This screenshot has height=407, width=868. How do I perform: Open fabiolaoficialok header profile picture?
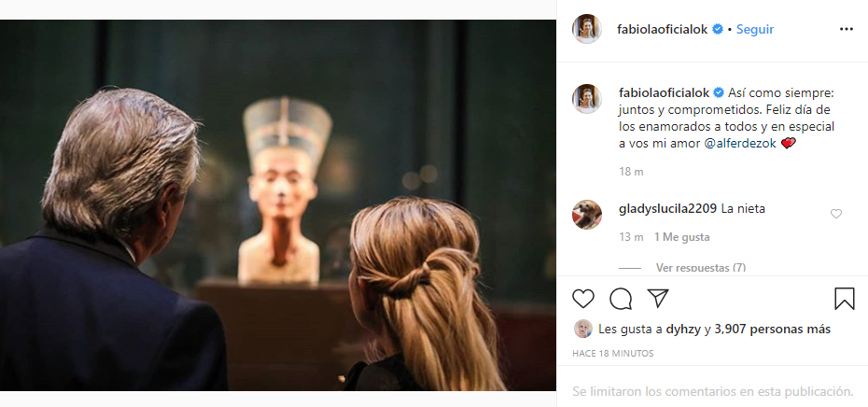coord(587,29)
